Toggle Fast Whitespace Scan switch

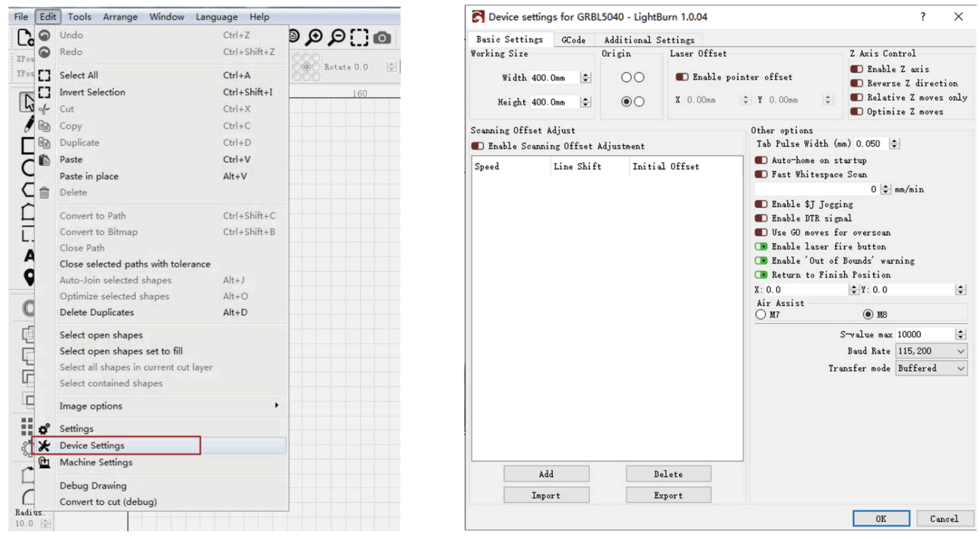[761, 175]
